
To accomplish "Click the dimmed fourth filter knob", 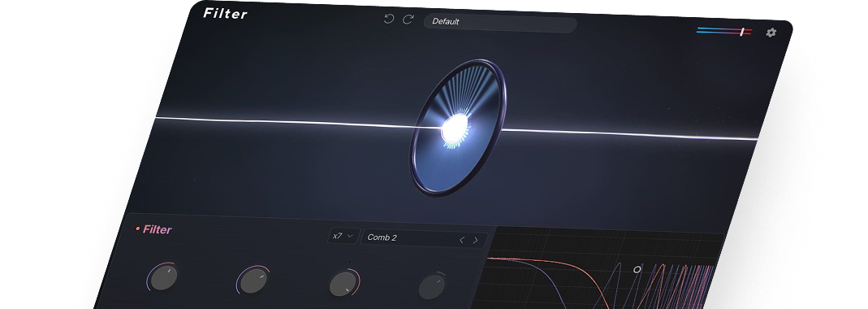I will click(431, 287).
